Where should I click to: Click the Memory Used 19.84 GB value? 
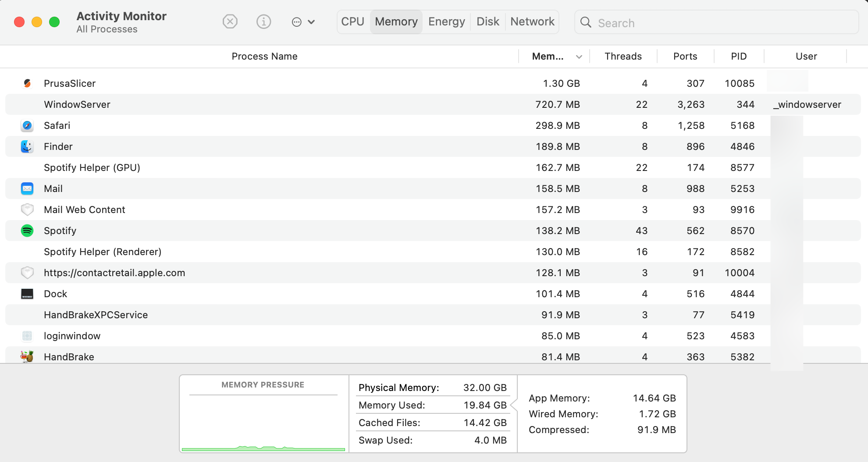(485, 405)
